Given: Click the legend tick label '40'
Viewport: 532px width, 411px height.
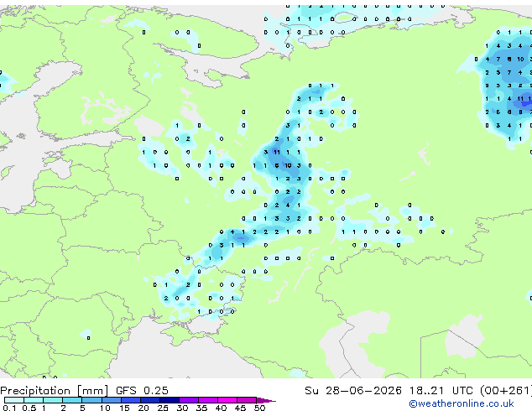Looking at the screenshot, I should pos(221,408).
